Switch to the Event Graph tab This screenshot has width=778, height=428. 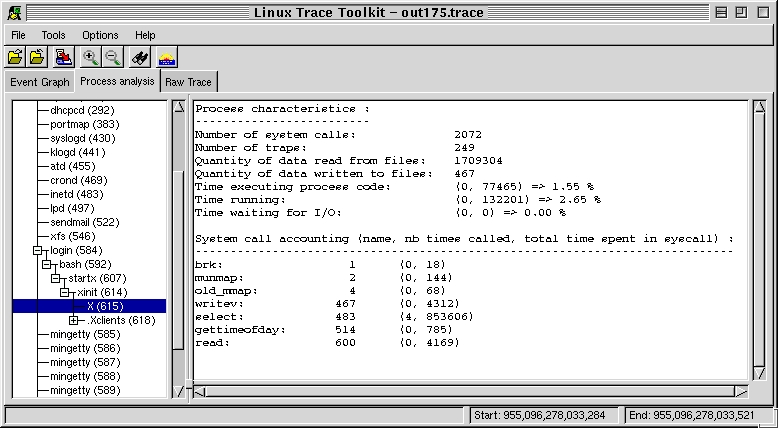pos(40,82)
